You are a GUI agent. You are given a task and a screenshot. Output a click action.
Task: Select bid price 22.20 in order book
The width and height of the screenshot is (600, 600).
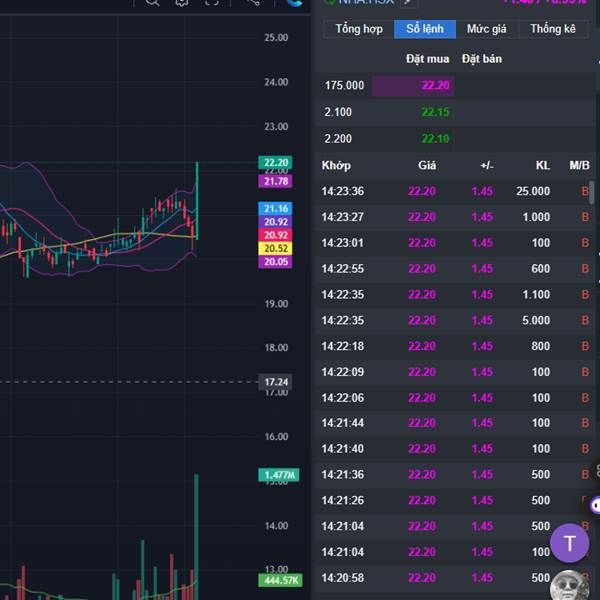point(435,85)
